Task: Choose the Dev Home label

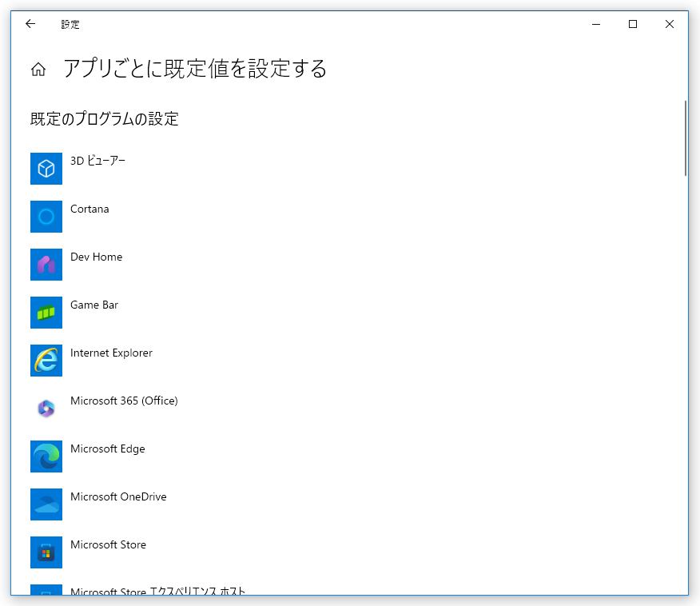Action: coord(97,257)
